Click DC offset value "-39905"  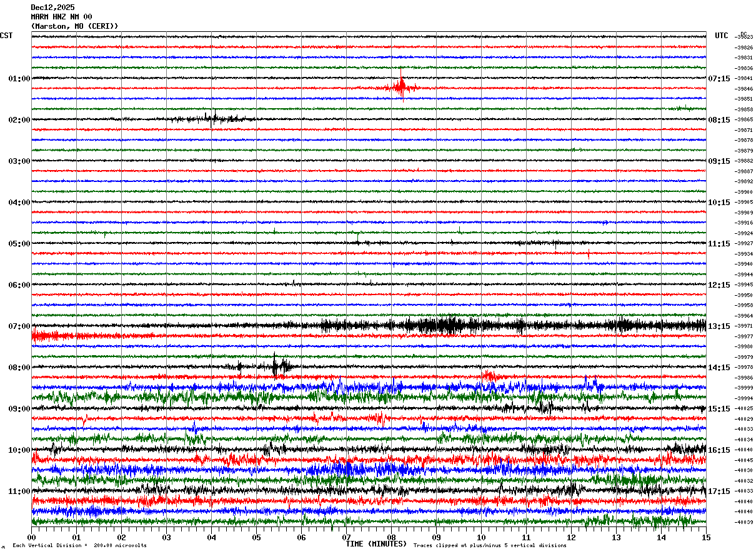[x=744, y=202]
